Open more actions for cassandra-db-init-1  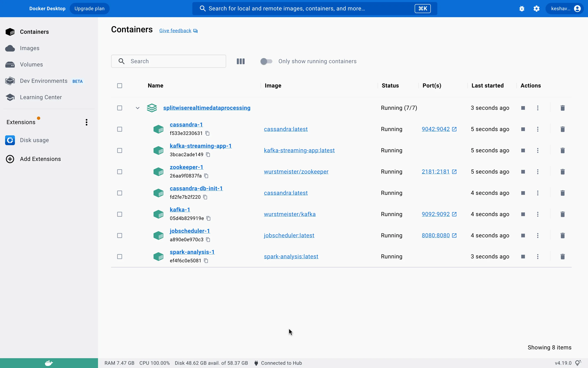(538, 193)
